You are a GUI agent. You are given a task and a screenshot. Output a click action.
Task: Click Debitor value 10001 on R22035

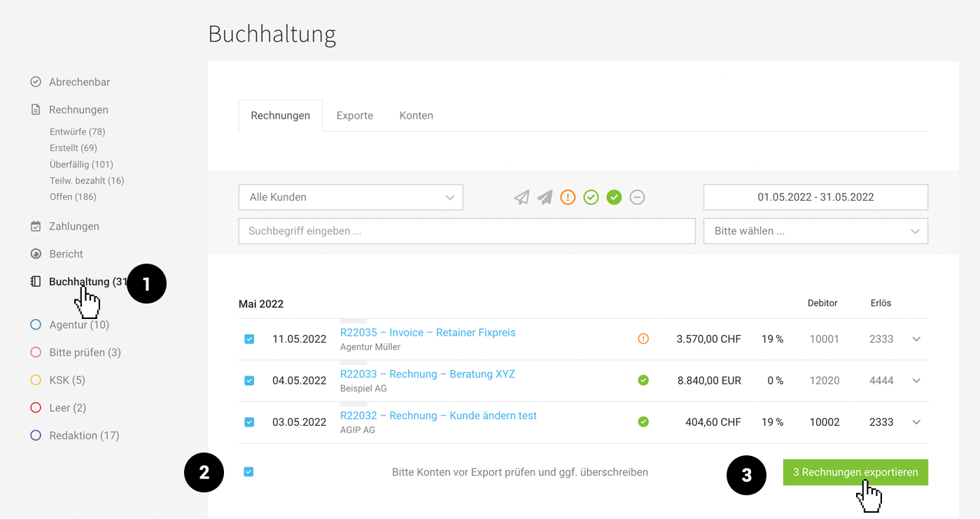(824, 339)
